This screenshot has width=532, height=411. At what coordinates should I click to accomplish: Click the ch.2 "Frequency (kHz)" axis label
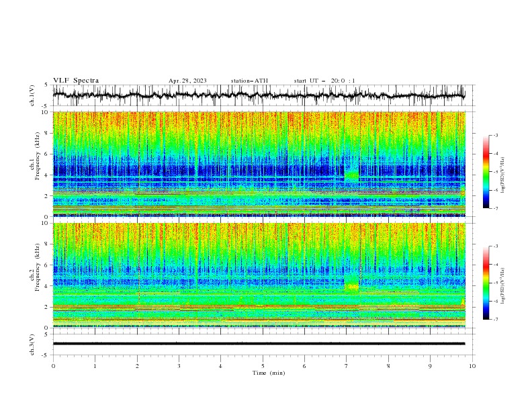pos(38,267)
